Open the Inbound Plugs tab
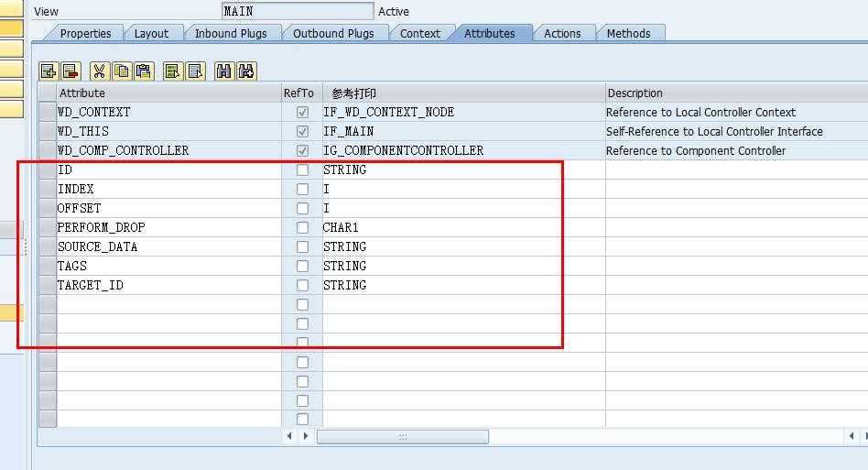This screenshot has width=868, height=470. 231,33
